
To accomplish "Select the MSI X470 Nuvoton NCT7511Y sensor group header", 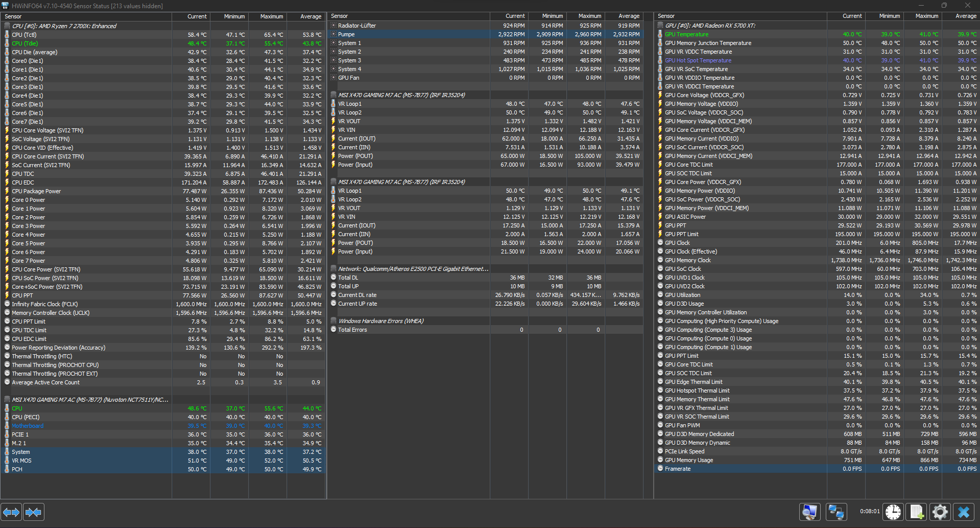I will 163,400.
